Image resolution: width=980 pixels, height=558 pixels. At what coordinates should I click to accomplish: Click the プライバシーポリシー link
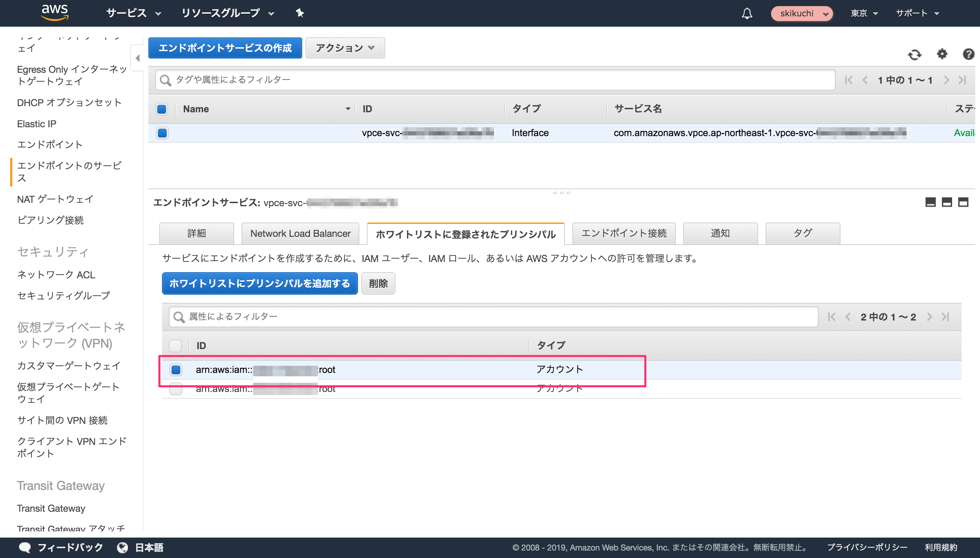click(868, 547)
